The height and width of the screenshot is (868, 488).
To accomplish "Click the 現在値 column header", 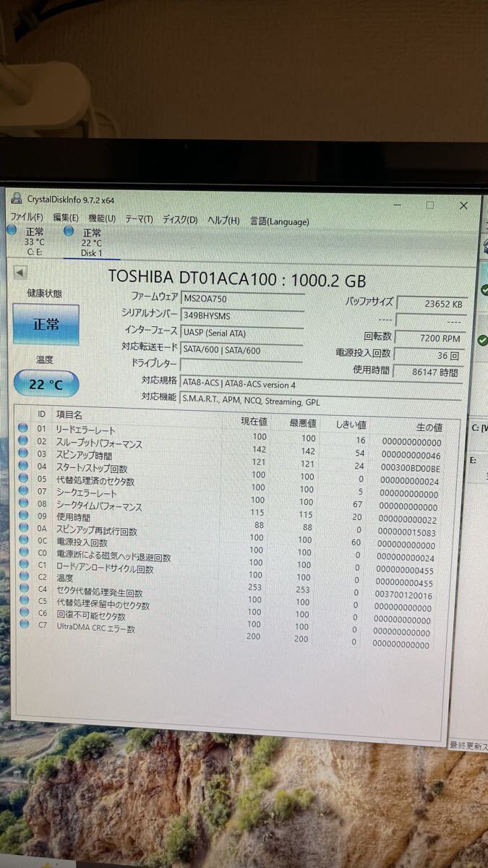I will pyautogui.click(x=254, y=421).
